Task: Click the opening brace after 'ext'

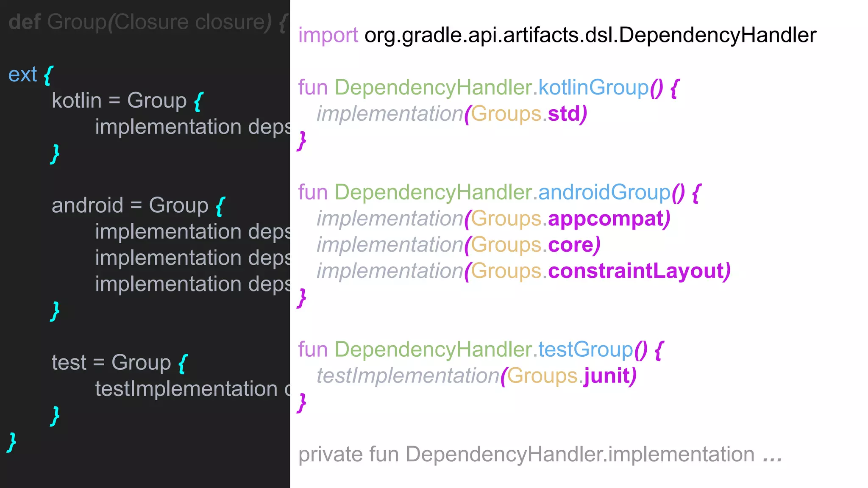Action: point(48,75)
